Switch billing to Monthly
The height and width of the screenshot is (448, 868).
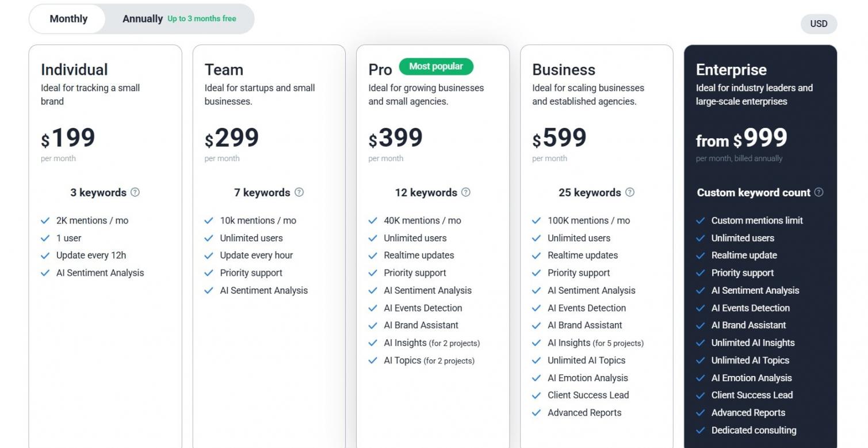(68, 19)
